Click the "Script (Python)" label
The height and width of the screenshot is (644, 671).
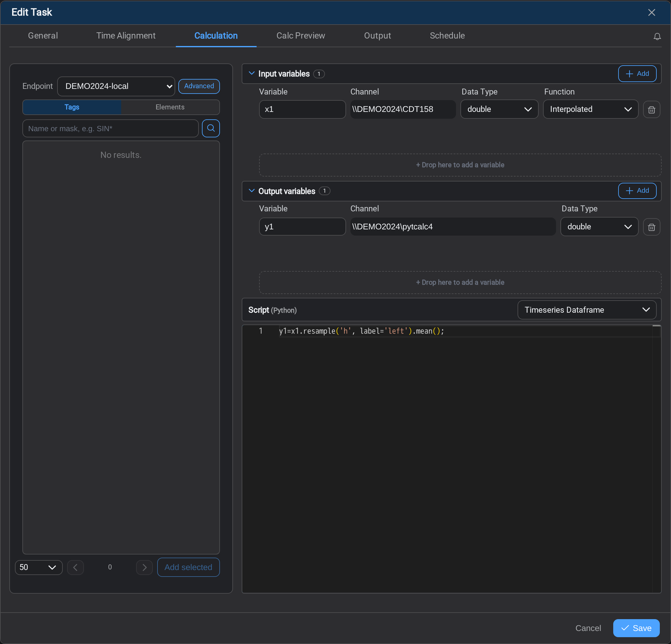pos(272,310)
